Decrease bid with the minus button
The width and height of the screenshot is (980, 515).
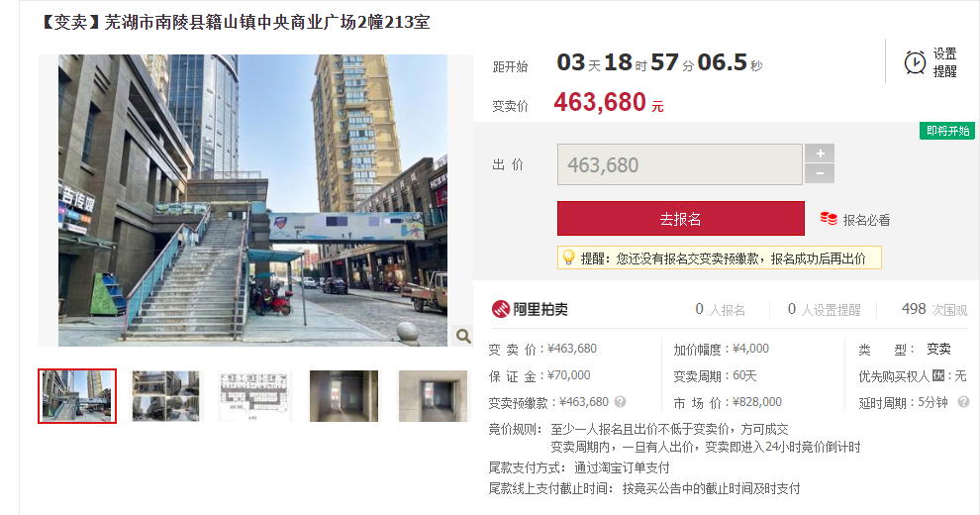[x=820, y=173]
